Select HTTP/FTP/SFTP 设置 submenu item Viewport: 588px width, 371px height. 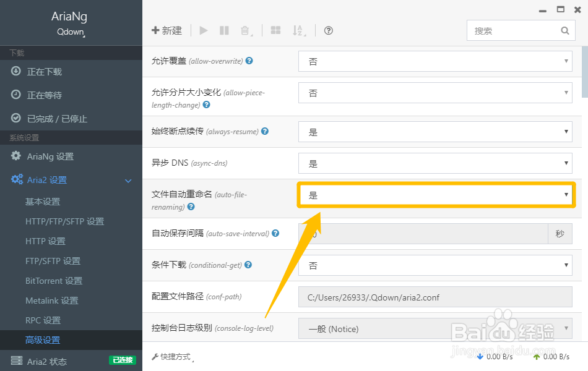click(x=65, y=221)
